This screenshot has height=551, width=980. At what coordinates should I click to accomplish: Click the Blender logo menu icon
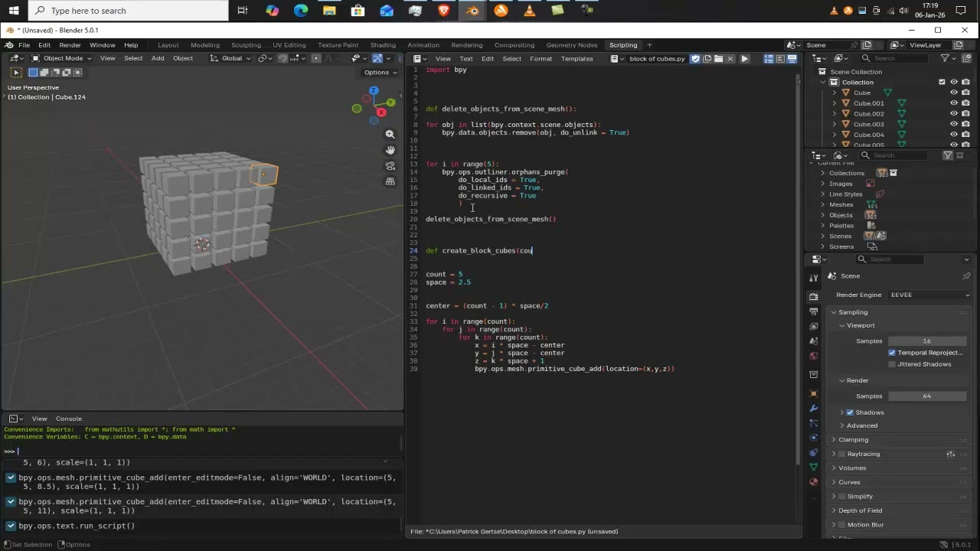[9, 45]
